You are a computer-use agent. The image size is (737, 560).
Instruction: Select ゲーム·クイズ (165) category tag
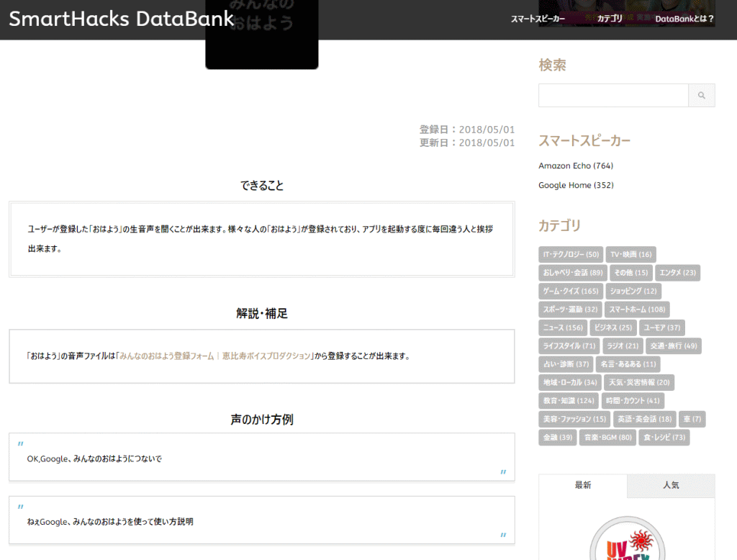pyautogui.click(x=571, y=291)
